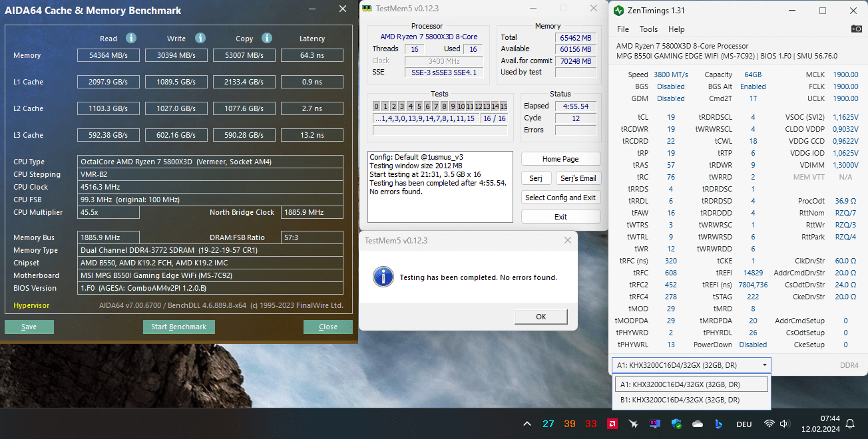Open the DEU keyboard language indicator

(744, 424)
